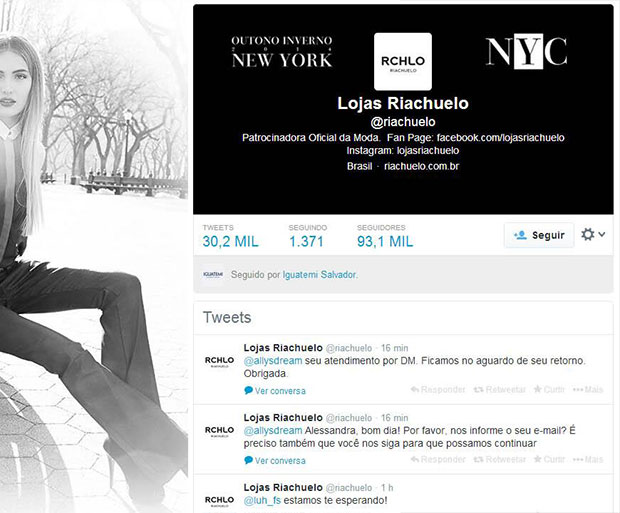Favorite the first tweet with Curtir
620x513 pixels.
tap(549, 390)
